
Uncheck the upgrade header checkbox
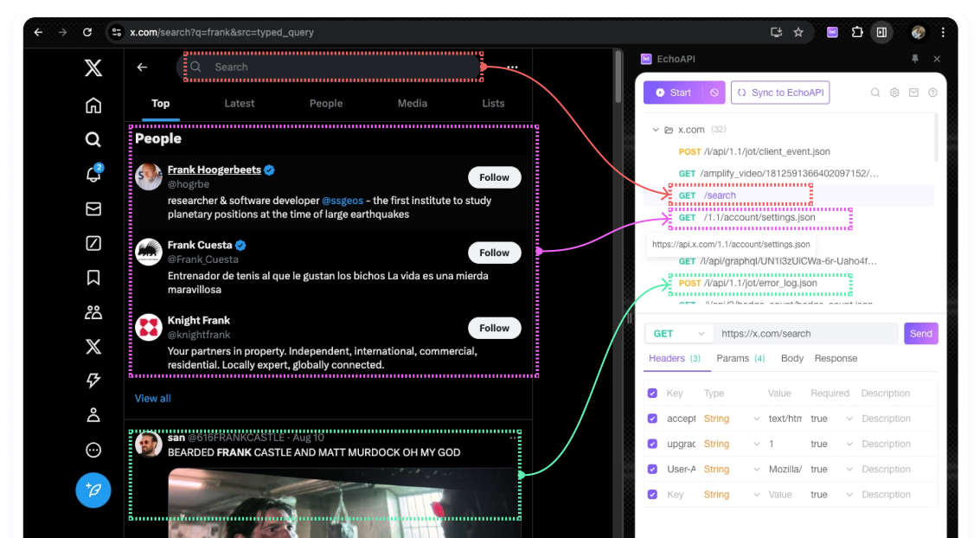click(x=652, y=444)
